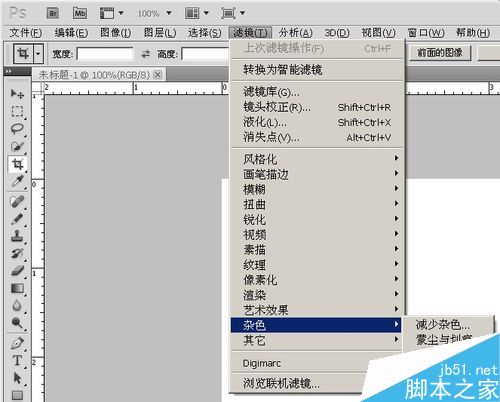Click the crop tool preset icon in options bar

[x=23, y=53]
